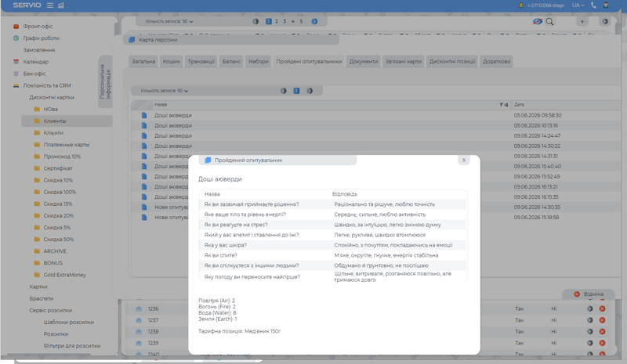Go to the previous page in main list
Viewport: 627px width, 364px height.
point(256,22)
